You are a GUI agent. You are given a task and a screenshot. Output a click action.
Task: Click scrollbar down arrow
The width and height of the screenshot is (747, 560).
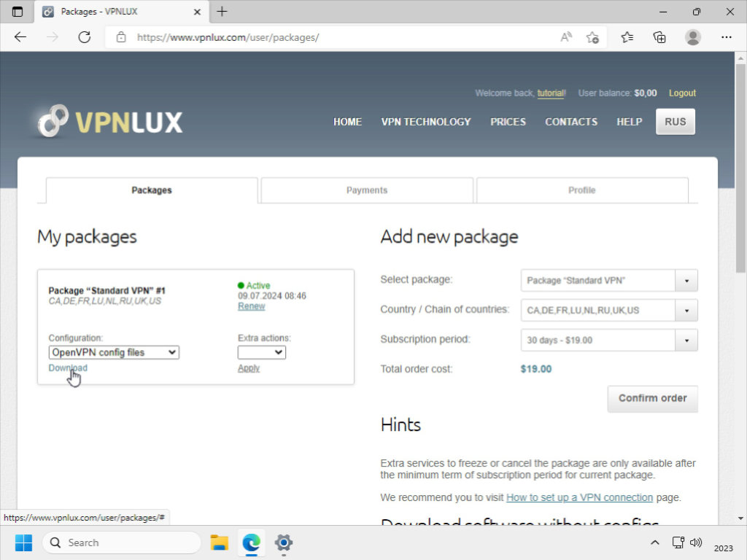(x=740, y=518)
